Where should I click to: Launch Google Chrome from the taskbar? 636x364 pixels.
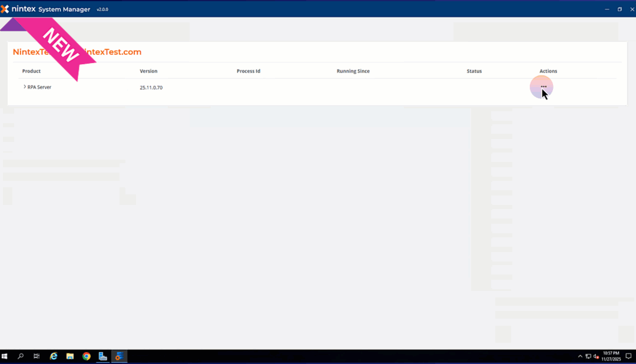pyautogui.click(x=87, y=356)
